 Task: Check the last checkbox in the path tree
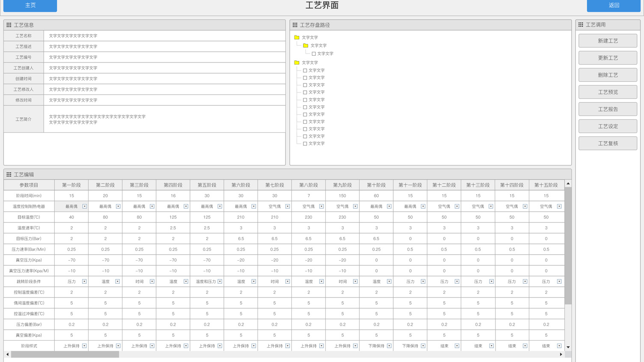[x=305, y=144]
